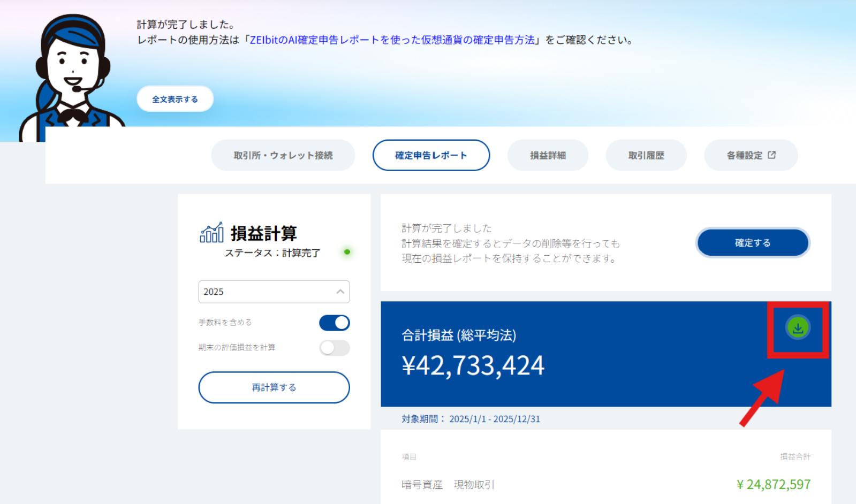Click the ステータス:計算完了 status text

272,253
